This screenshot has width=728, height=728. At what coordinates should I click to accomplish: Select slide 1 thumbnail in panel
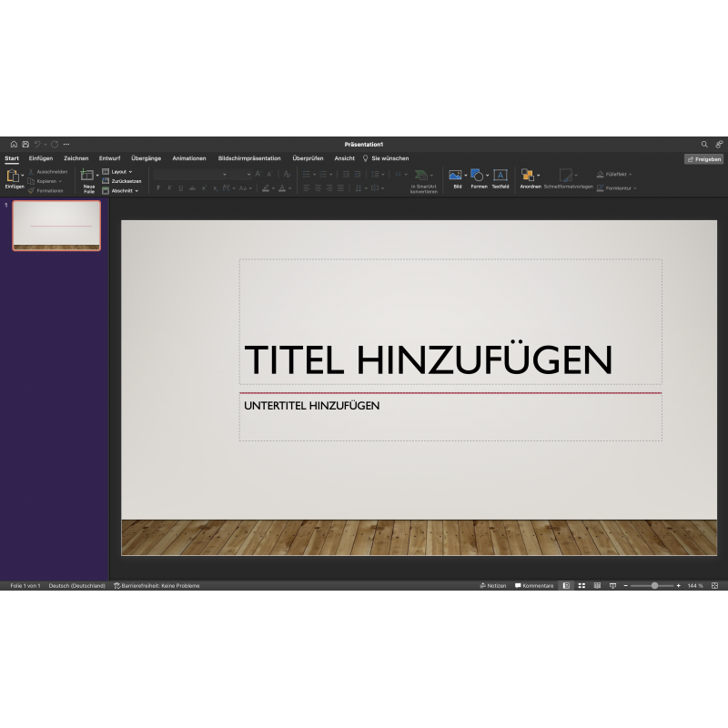(x=56, y=226)
